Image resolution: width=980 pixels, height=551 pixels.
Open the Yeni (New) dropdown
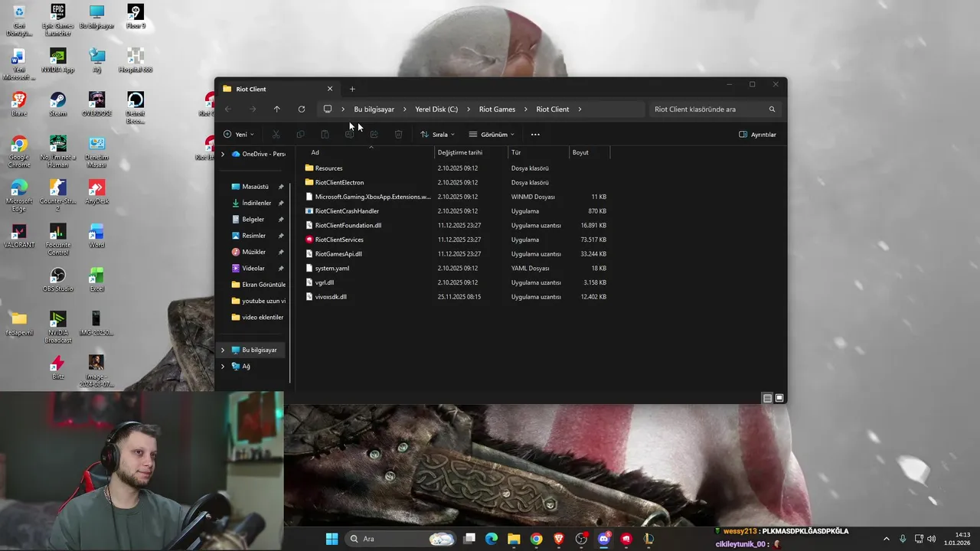click(239, 134)
